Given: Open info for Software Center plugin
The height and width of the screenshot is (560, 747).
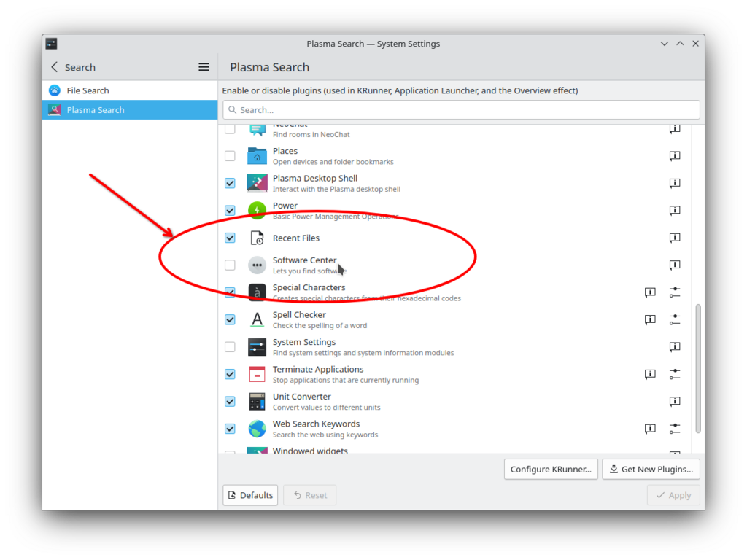Looking at the screenshot, I should point(675,265).
